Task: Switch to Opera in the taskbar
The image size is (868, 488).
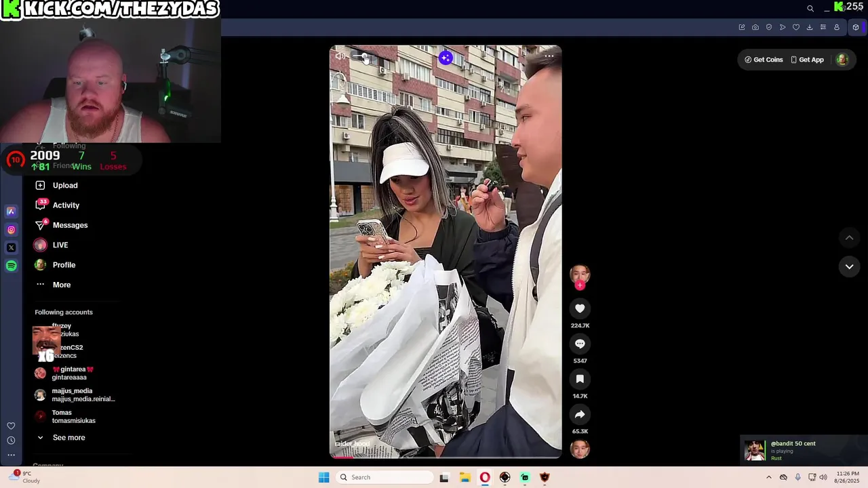Action: coord(485,477)
